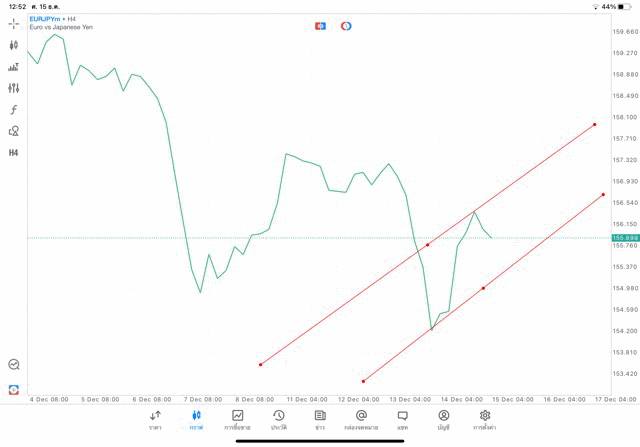Viewport: 640px width, 447px height.
Task: Open the chart settings sliders icon
Action: pyautogui.click(x=14, y=88)
